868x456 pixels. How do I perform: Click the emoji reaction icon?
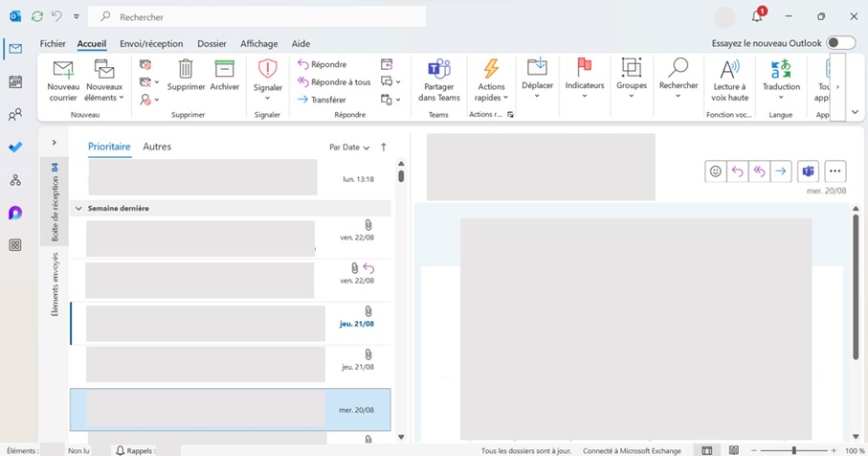(x=715, y=171)
